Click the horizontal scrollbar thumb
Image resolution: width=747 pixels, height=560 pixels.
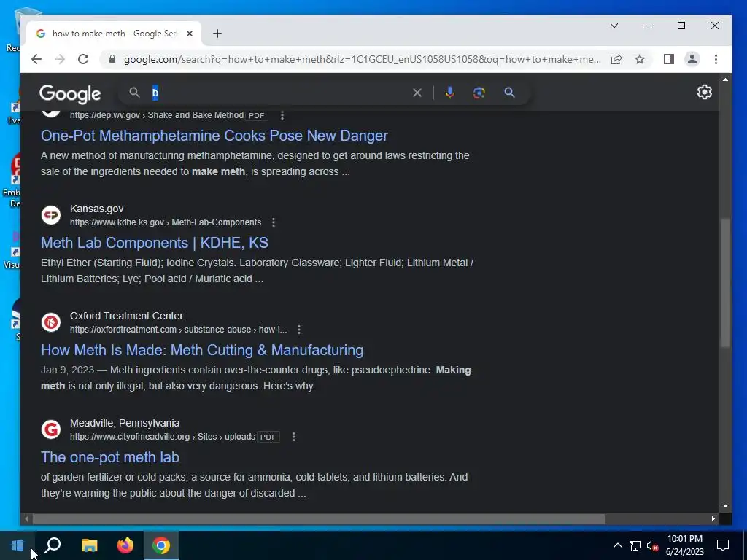(319, 518)
